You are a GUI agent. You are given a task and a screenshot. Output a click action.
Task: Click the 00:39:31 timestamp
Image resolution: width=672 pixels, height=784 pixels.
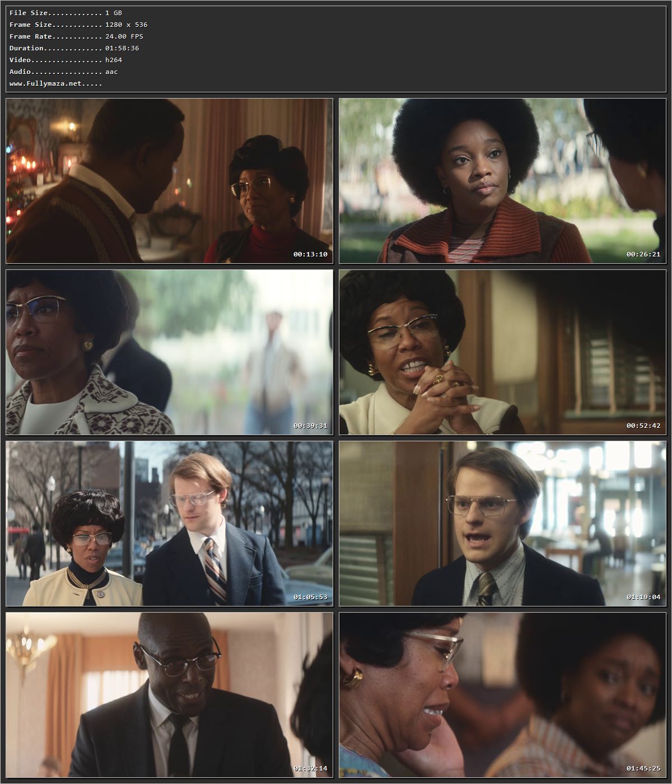click(x=310, y=426)
